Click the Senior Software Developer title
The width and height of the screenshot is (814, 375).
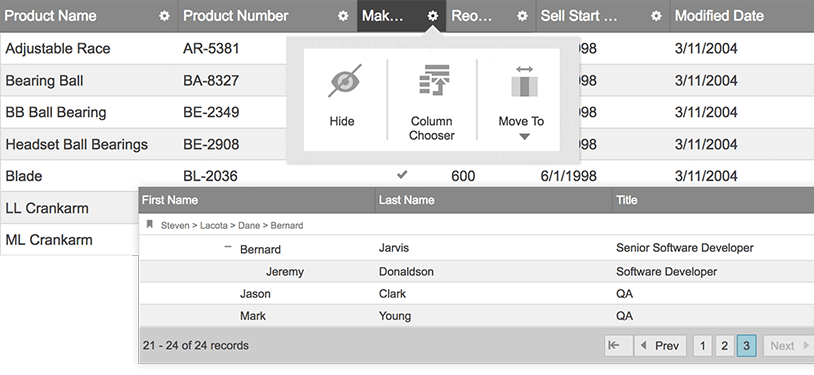click(x=685, y=248)
